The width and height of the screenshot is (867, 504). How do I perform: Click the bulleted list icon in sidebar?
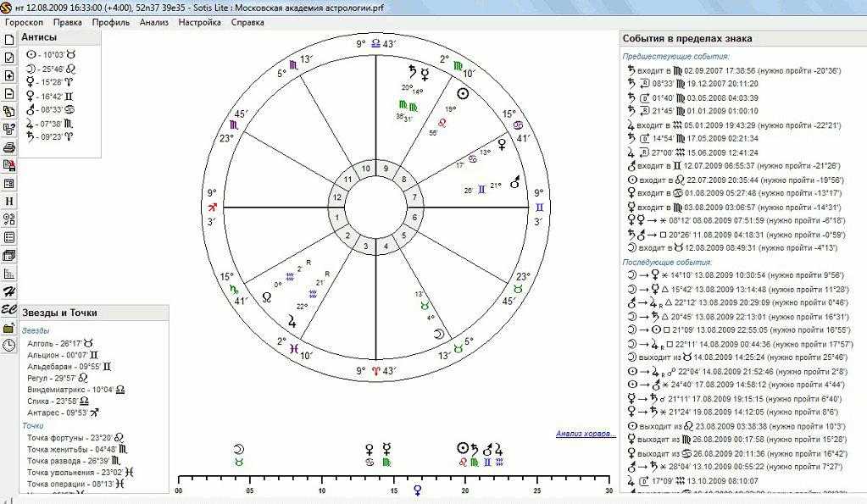tap(8, 237)
